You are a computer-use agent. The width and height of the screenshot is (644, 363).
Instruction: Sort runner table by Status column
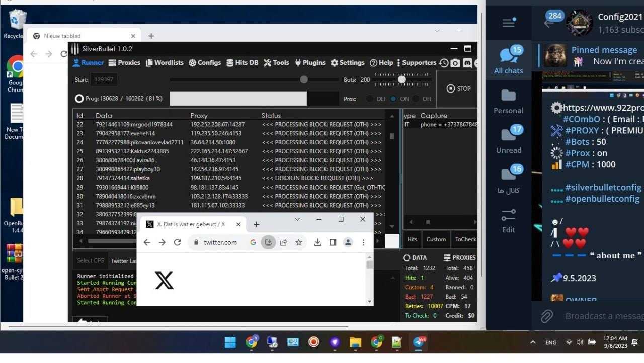pos(271,115)
